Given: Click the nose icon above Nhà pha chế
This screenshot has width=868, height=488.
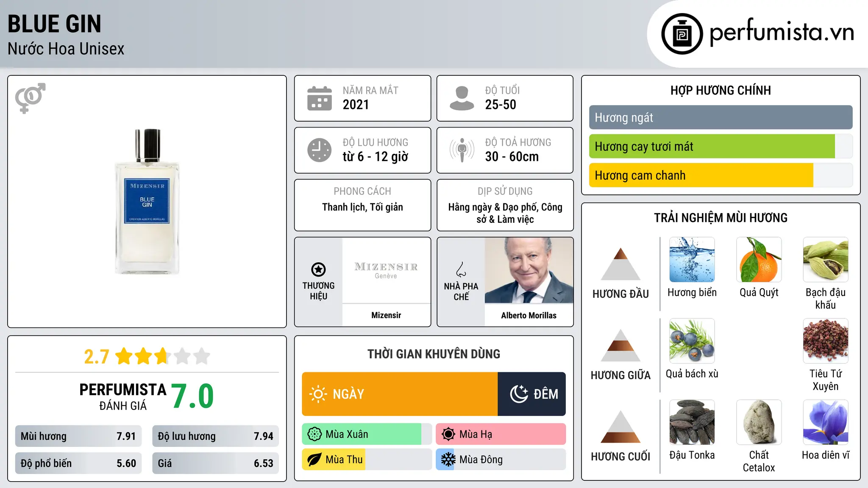Looking at the screenshot, I should tap(461, 269).
